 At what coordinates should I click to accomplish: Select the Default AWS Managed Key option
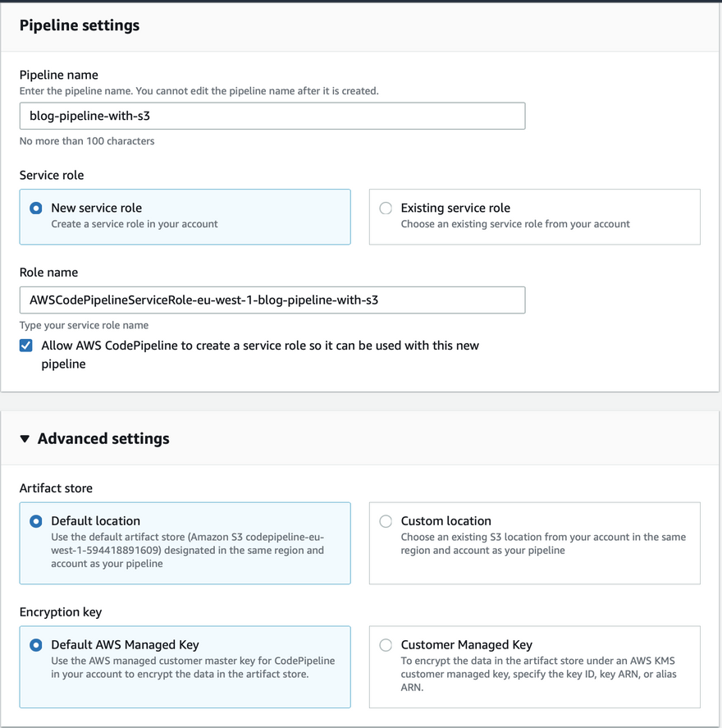coord(36,645)
